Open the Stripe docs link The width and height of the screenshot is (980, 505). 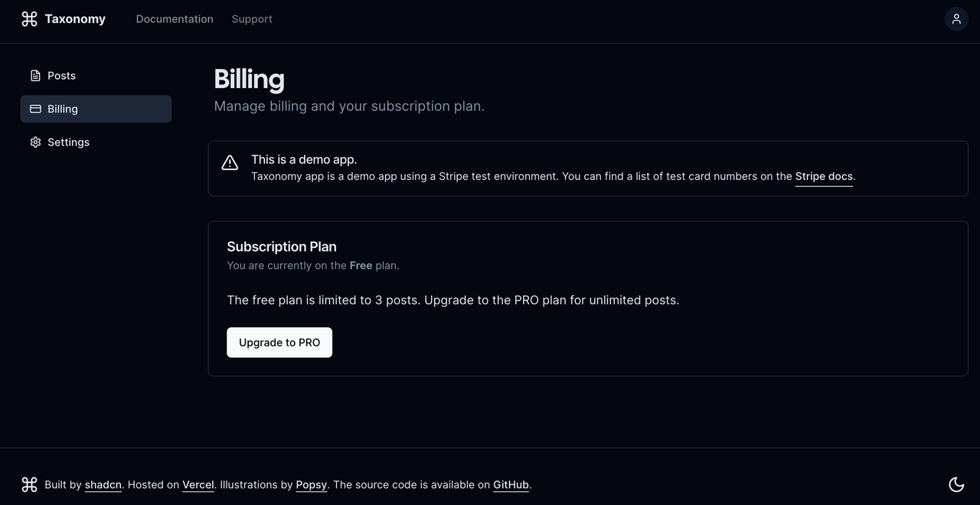pyautogui.click(x=824, y=176)
